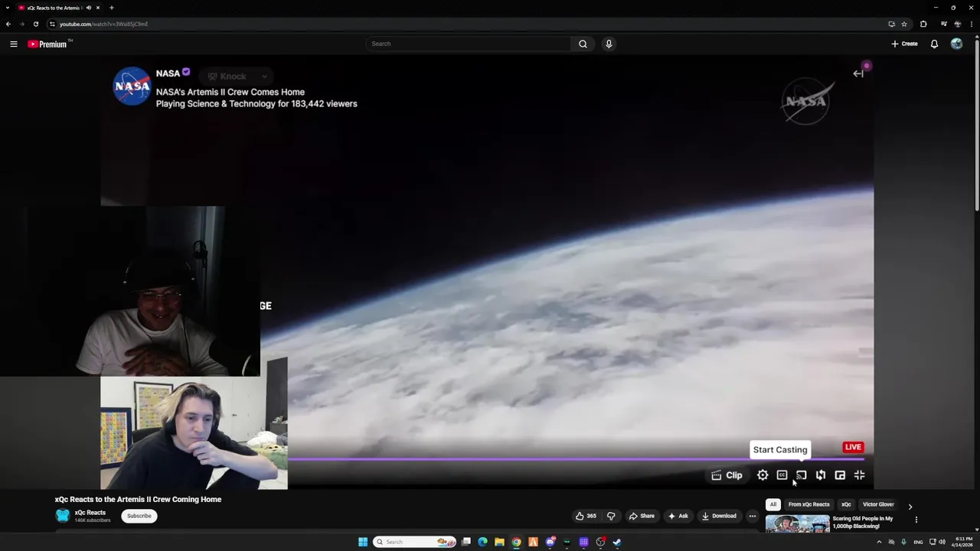Click the rotate/sync arrows player icon
980x551 pixels.
821,475
